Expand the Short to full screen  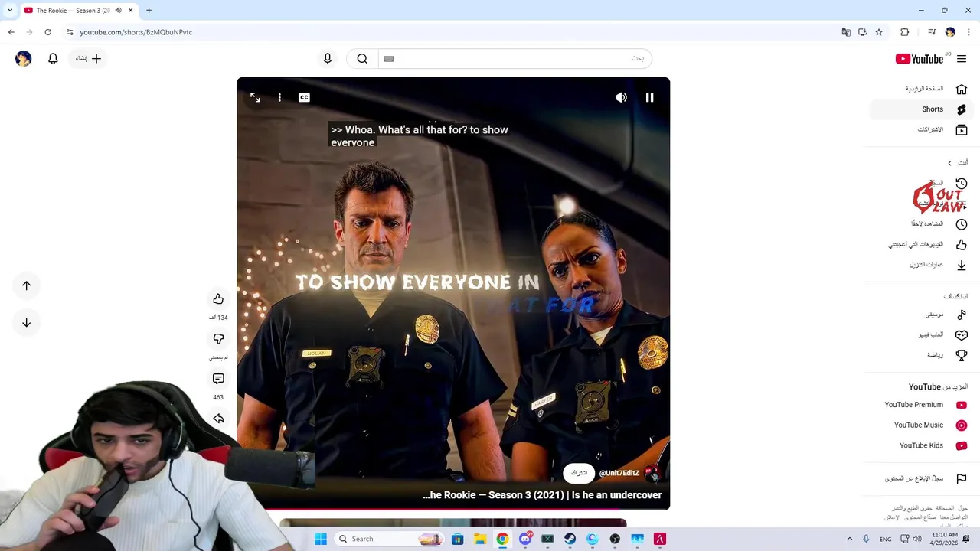point(255,97)
